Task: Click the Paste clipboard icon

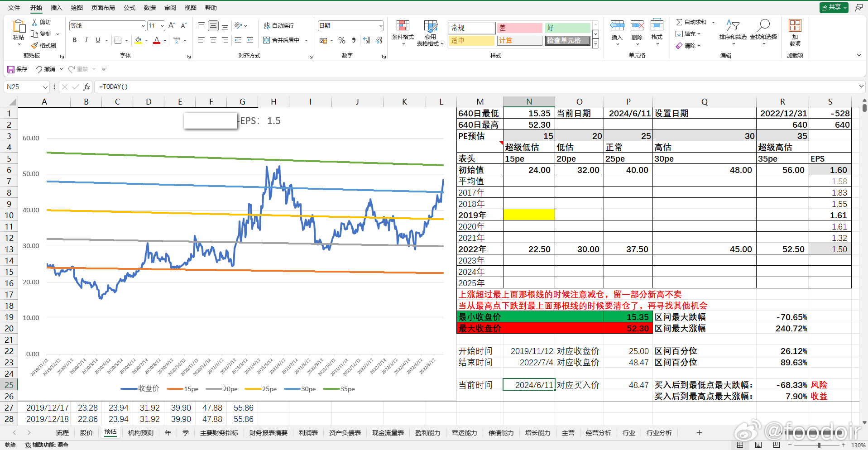Action: pos(19,27)
